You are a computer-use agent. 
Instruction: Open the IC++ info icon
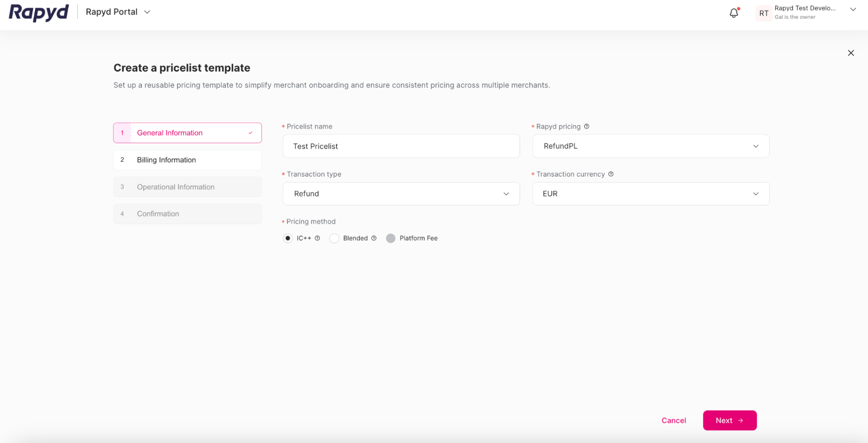point(317,238)
